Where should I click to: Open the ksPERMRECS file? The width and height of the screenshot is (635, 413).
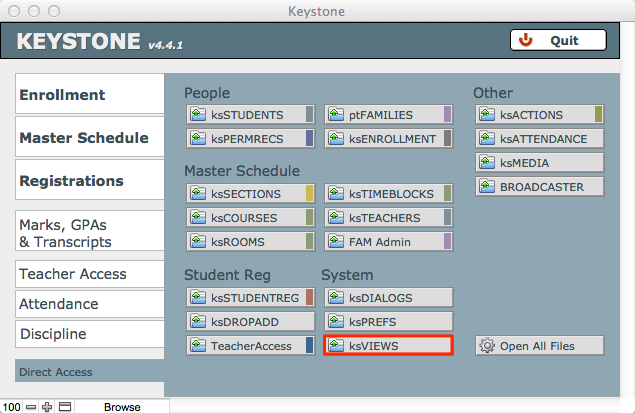[x=250, y=138]
